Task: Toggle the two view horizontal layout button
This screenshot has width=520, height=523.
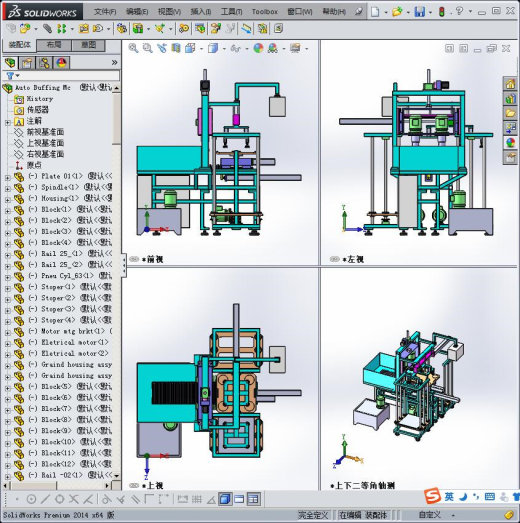Action: (x=239, y=499)
